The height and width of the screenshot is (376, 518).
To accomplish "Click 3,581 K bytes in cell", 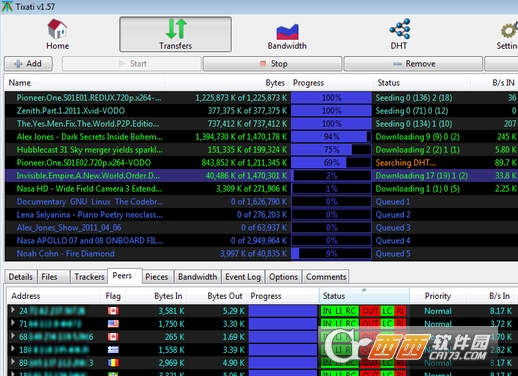I will point(171,311).
